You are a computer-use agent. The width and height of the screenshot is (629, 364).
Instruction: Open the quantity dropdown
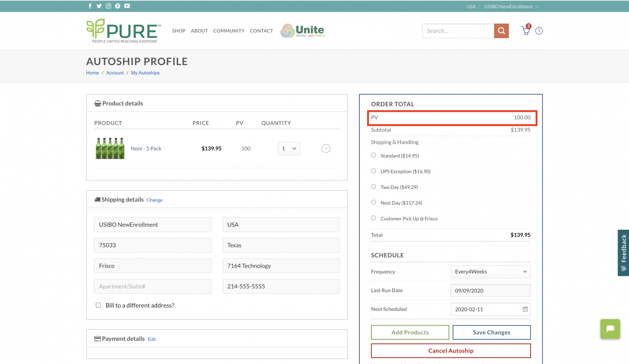pos(289,148)
